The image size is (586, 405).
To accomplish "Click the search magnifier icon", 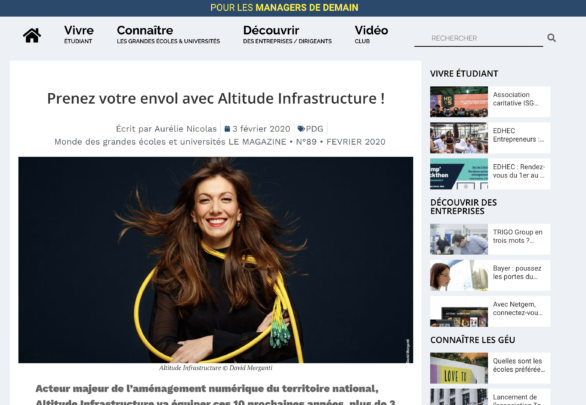I will (x=551, y=38).
